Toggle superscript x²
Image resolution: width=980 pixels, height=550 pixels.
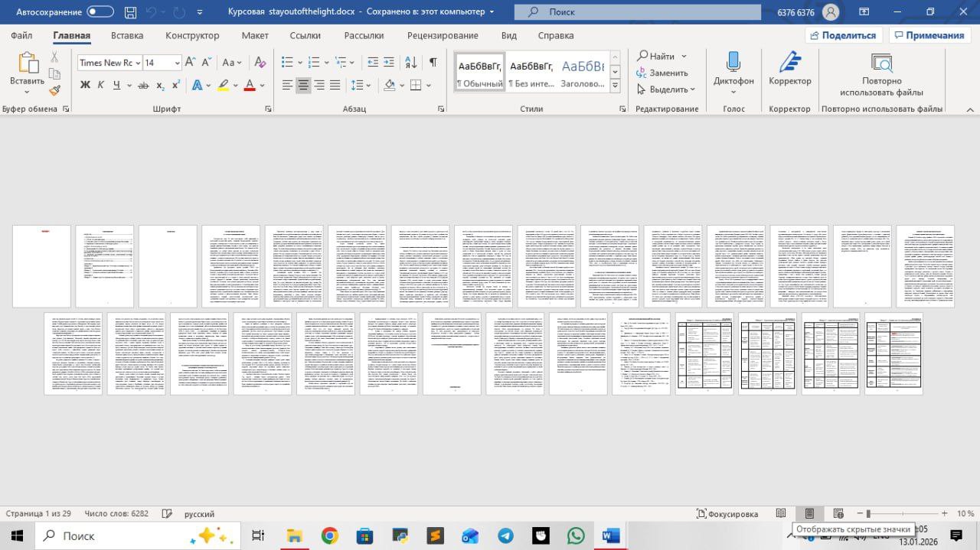pos(176,85)
